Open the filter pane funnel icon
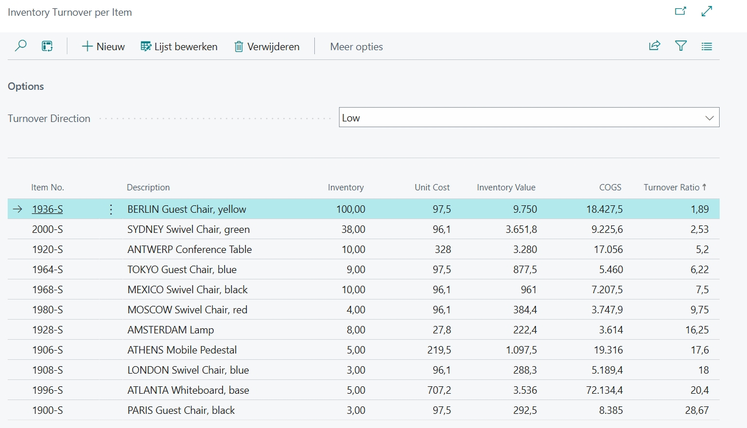747x428 pixels. [681, 46]
